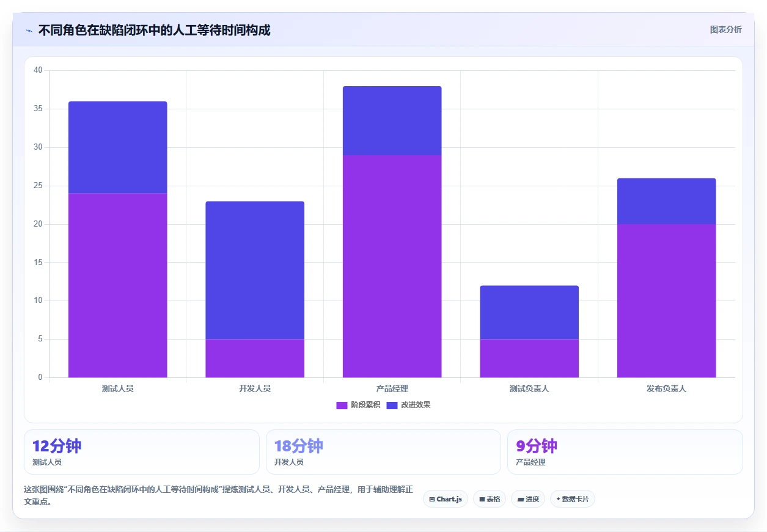Click the 9分钟 产品经理 data card

625,452
